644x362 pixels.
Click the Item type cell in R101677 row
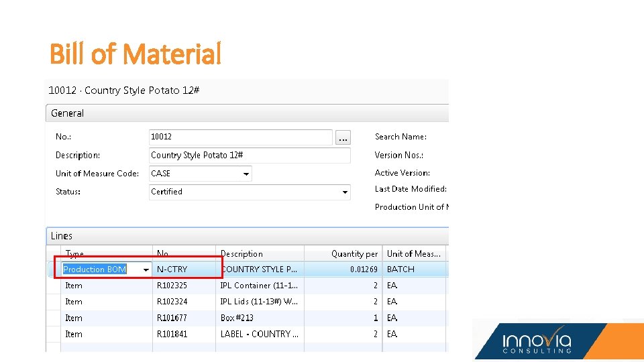[107, 318]
